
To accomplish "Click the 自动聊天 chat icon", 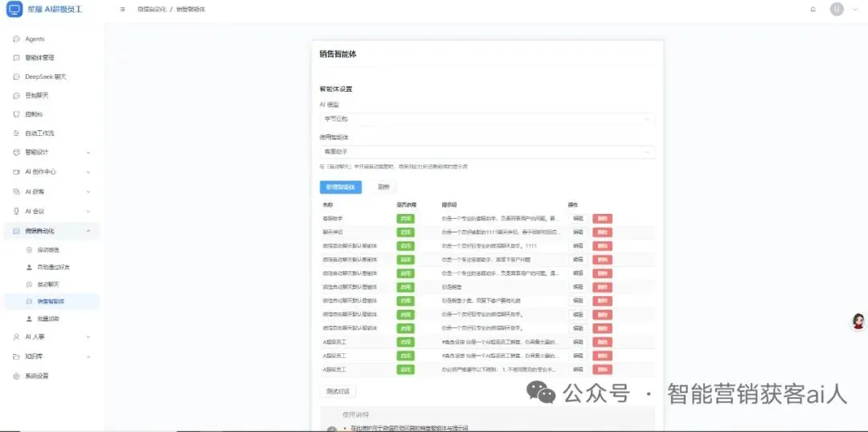I will point(30,284).
